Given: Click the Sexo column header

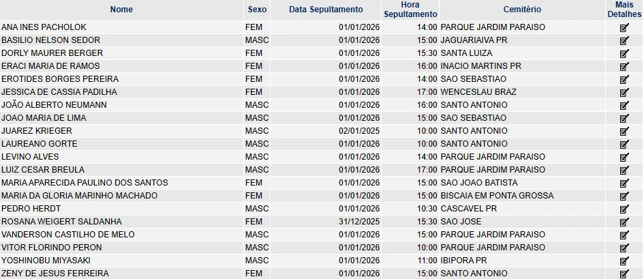Looking at the screenshot, I should 258,10.
